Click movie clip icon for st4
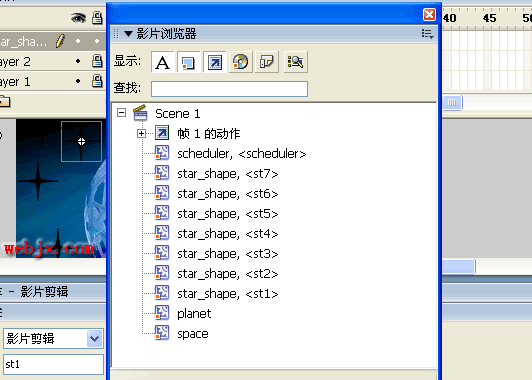Screen dimensions: 532x380 click(x=162, y=233)
